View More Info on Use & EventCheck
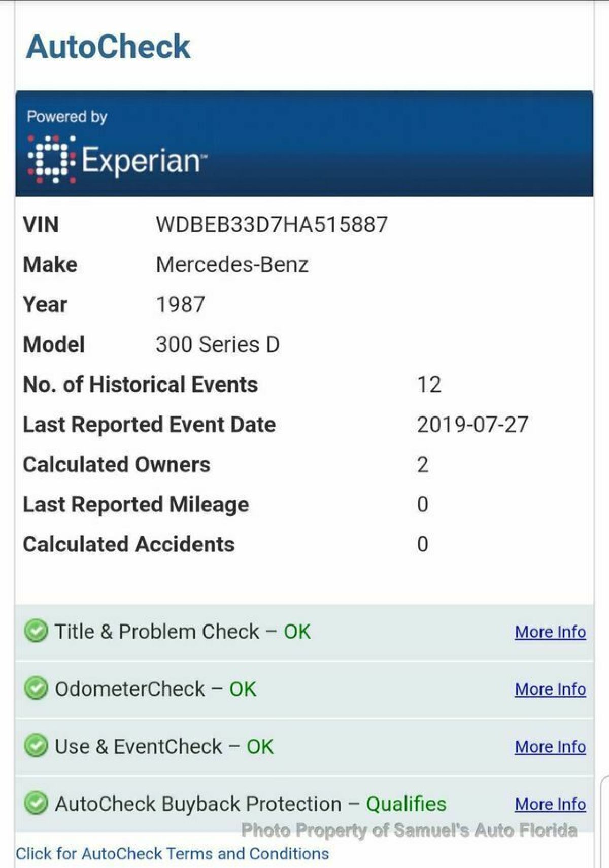The height and width of the screenshot is (868, 609). tap(550, 746)
